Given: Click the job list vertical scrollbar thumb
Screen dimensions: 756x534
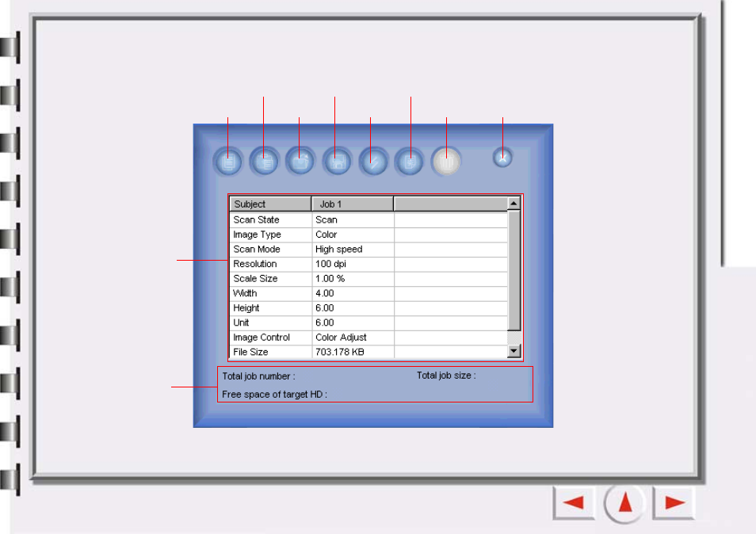Looking at the screenshot, I should (514, 270).
